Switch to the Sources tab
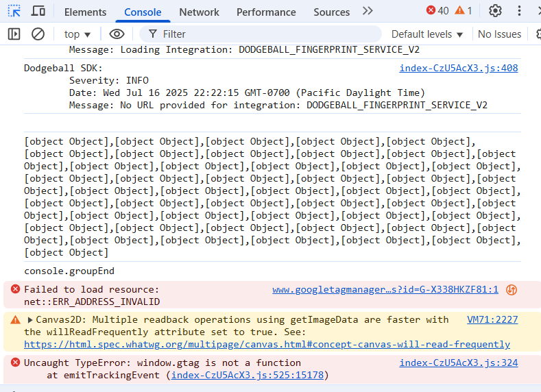 point(332,12)
